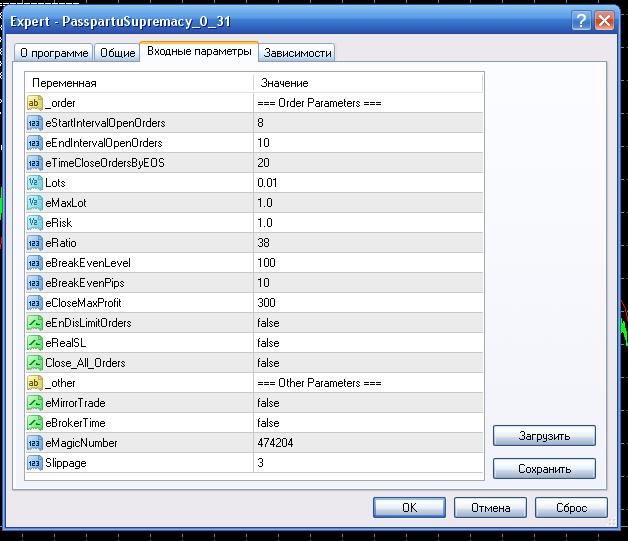Select the eMagicNumber variable name

coord(81,443)
